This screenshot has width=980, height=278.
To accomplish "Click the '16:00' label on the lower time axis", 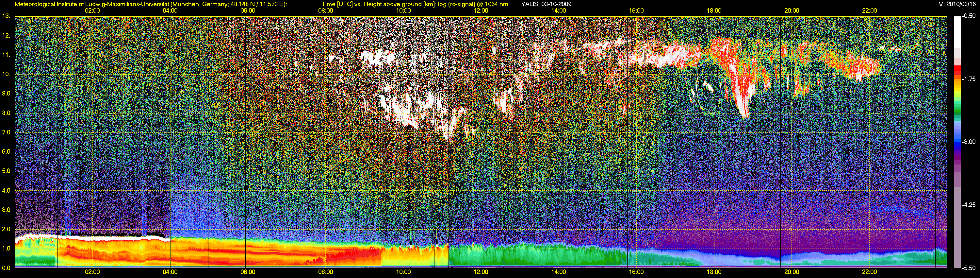I will 636,272.
